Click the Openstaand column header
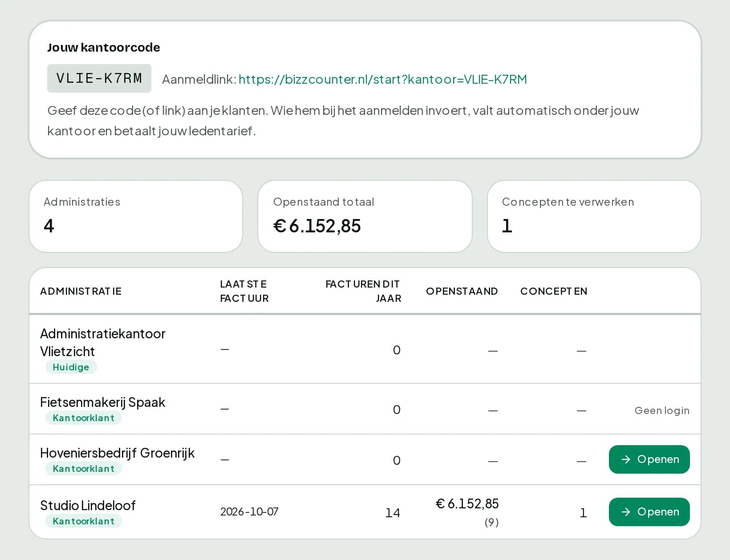730x560 pixels. [x=462, y=291]
